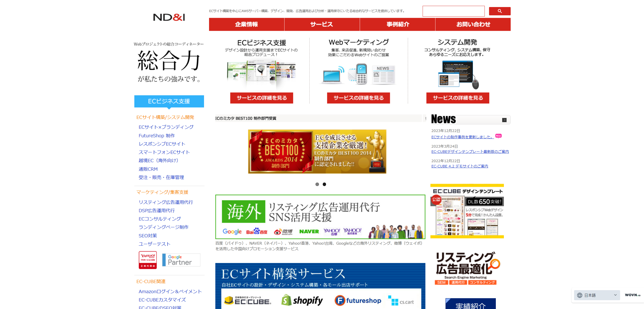The width and height of the screenshot is (644, 309).
Task: Open the 日本語 language dropdown
Action: tap(597, 295)
